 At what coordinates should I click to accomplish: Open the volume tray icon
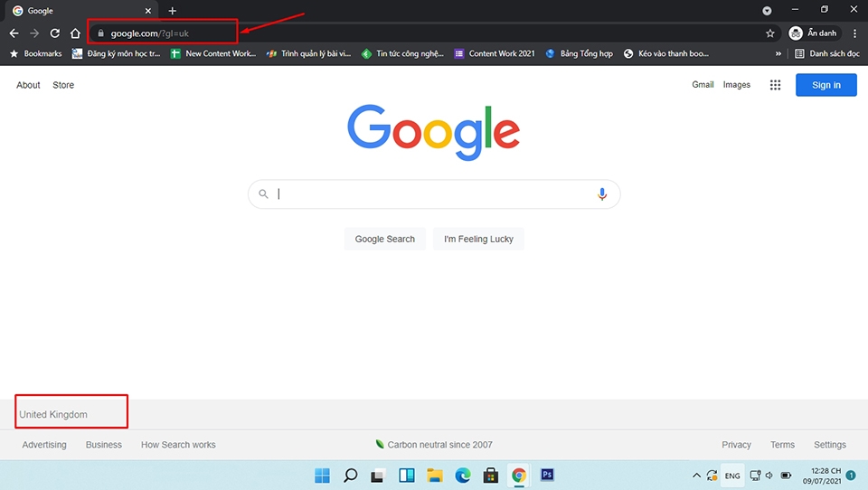coord(769,476)
